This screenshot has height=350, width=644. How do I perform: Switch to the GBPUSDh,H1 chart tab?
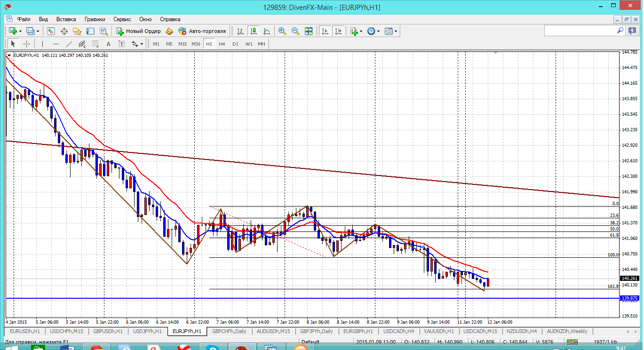[x=109, y=331]
